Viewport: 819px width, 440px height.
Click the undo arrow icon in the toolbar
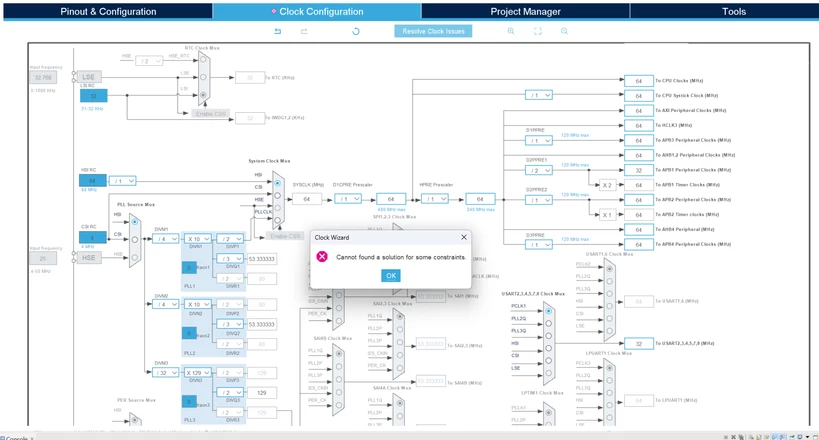pos(277,31)
